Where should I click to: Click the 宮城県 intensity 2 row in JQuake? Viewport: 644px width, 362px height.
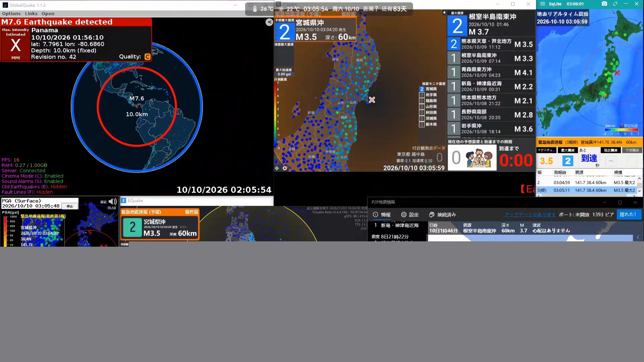tap(428, 89)
